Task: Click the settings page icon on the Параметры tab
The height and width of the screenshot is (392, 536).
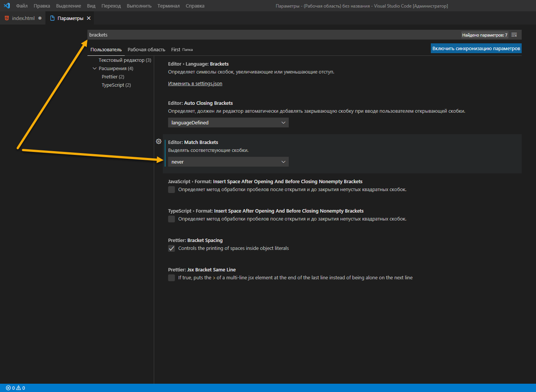Action: tap(52, 18)
